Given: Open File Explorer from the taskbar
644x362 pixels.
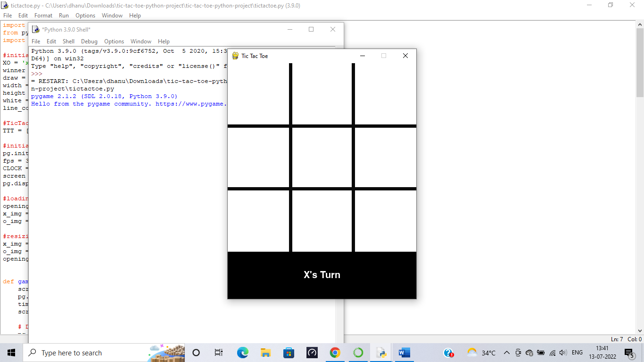Looking at the screenshot, I should pos(265,353).
